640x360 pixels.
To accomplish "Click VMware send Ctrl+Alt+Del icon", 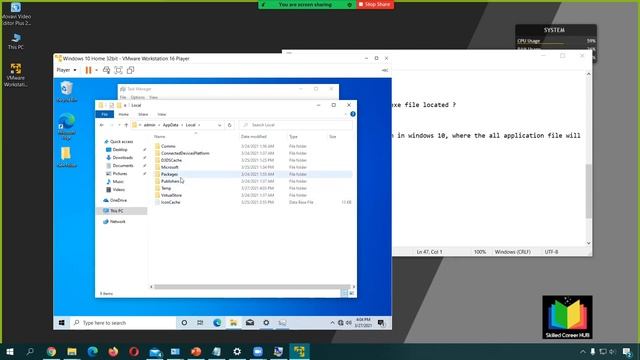I will click(x=107, y=70).
